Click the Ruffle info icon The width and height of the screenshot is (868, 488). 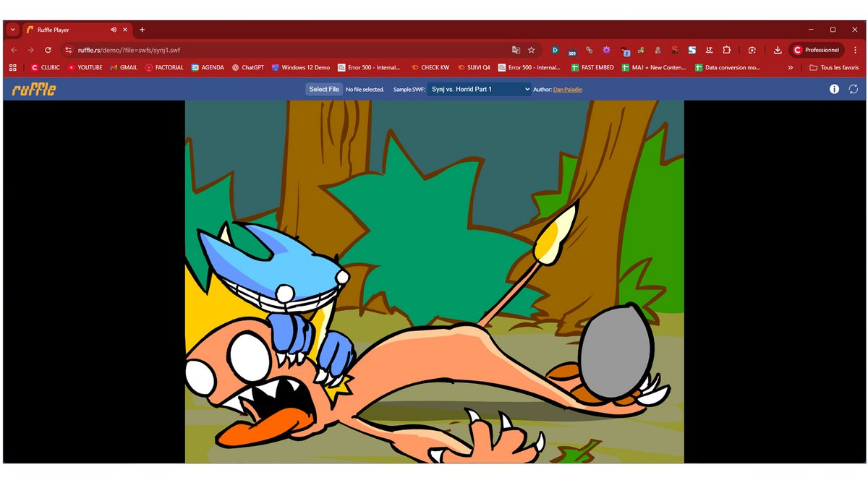point(834,89)
